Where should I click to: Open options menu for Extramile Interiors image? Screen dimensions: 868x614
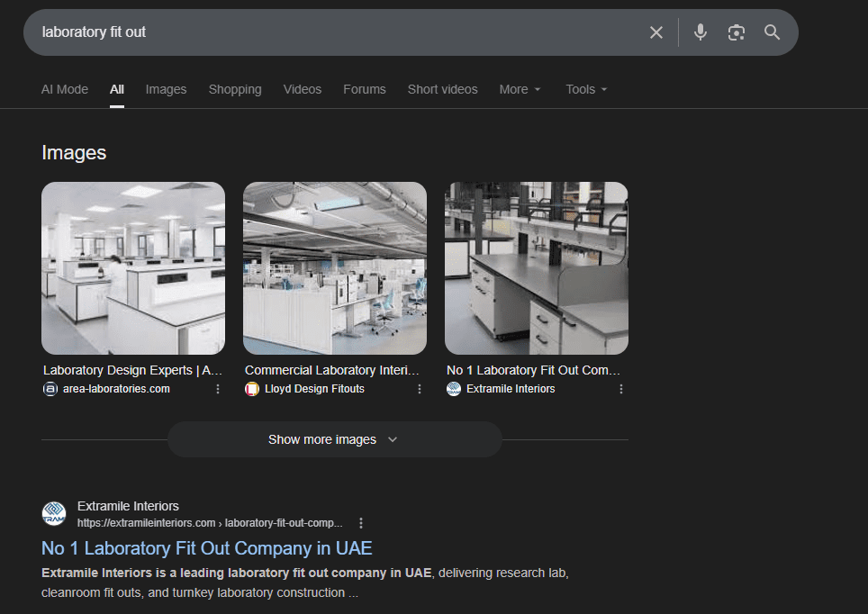(x=621, y=389)
